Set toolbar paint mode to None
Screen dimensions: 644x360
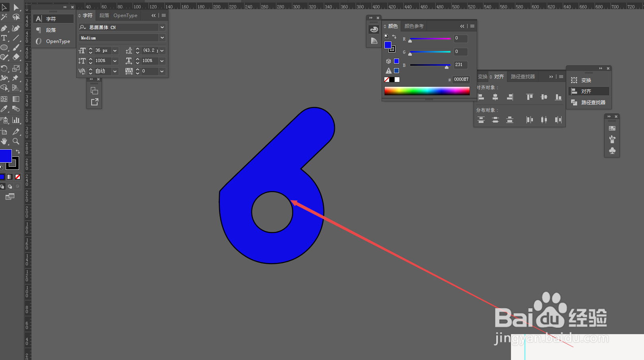pyautogui.click(x=18, y=177)
